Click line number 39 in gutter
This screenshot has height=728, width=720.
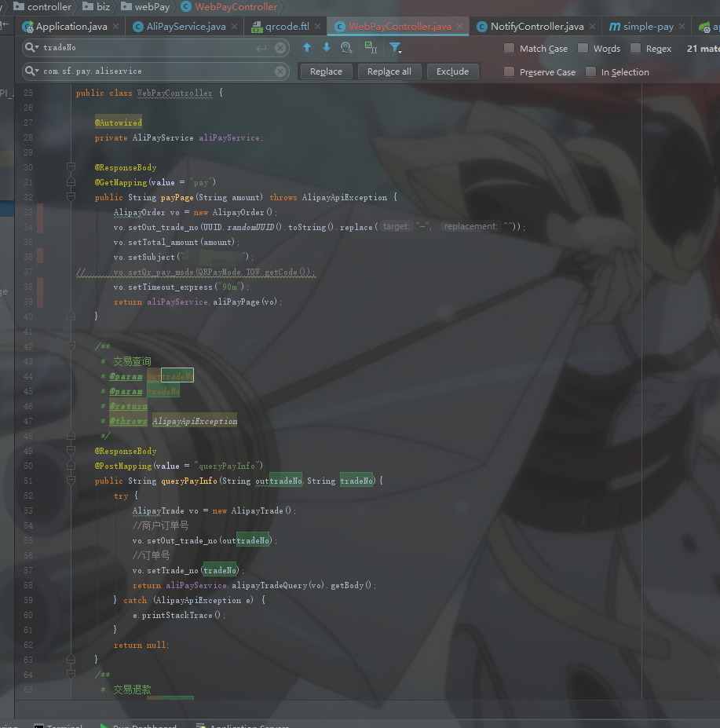point(27,302)
